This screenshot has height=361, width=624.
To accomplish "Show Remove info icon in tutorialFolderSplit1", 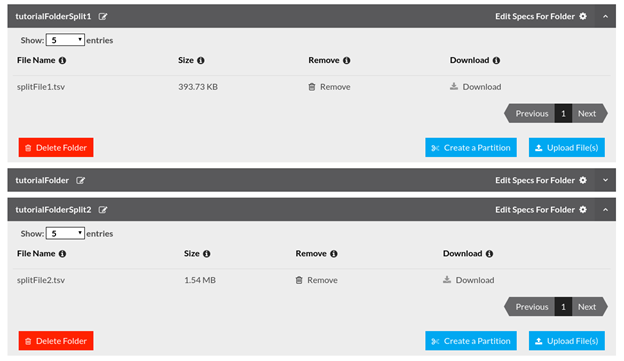I will coord(347,60).
